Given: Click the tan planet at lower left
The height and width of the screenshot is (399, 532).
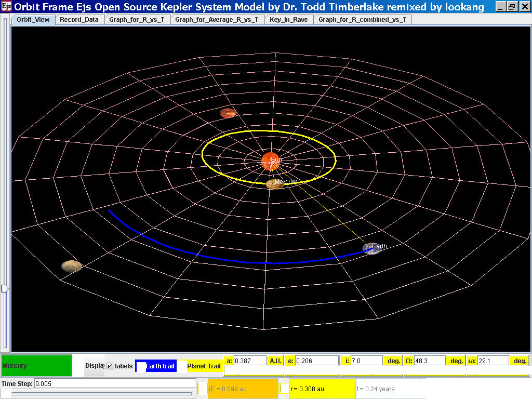Looking at the screenshot, I should [x=72, y=267].
